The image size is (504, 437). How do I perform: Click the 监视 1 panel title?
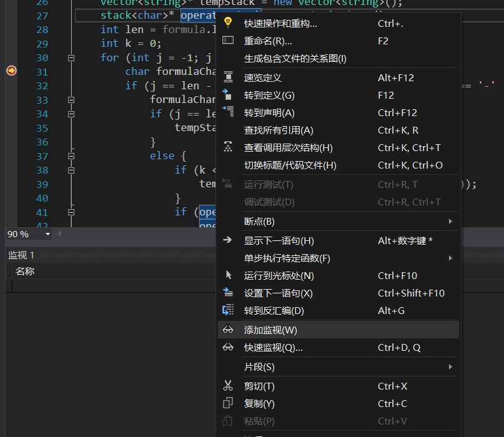coord(21,255)
